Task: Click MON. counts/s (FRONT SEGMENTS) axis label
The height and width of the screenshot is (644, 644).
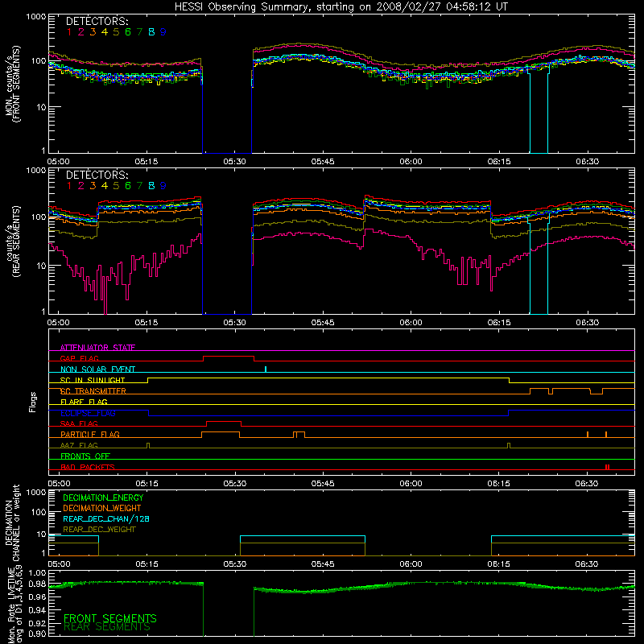Action: pos(12,84)
